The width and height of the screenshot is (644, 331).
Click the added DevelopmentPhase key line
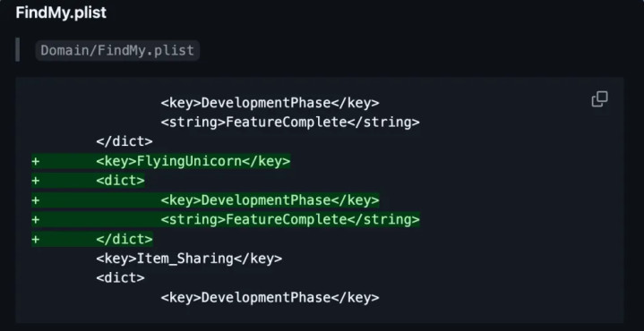click(x=270, y=200)
